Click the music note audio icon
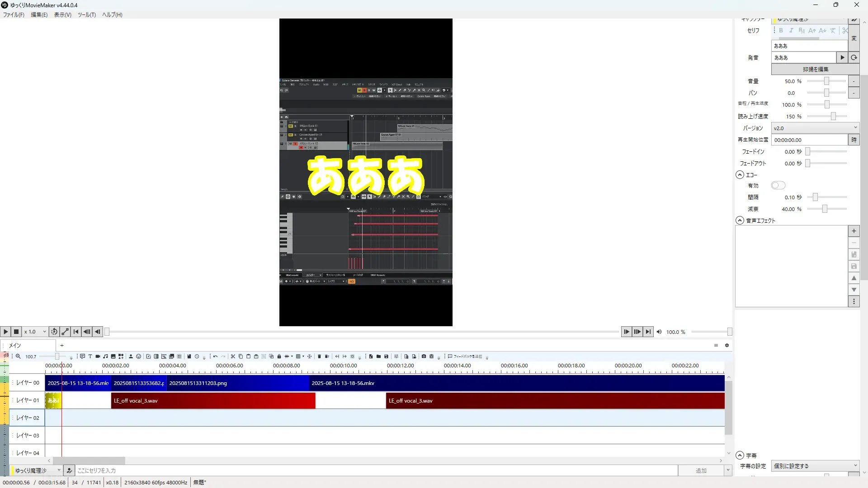 105,357
